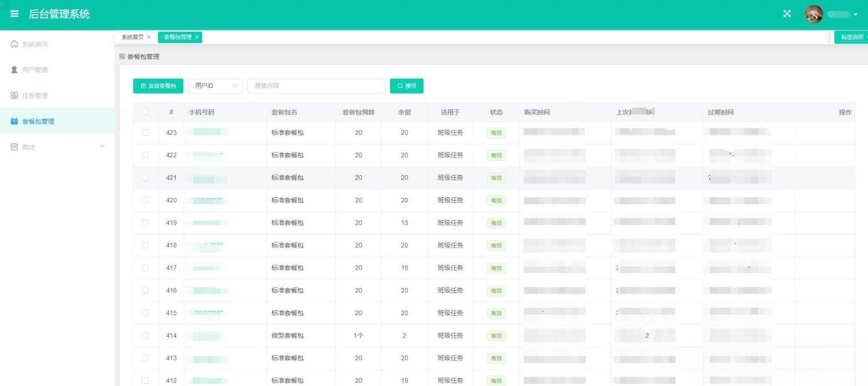The image size is (868, 386).
Task: Open the 用户ID search field dropdown
Action: click(x=215, y=86)
